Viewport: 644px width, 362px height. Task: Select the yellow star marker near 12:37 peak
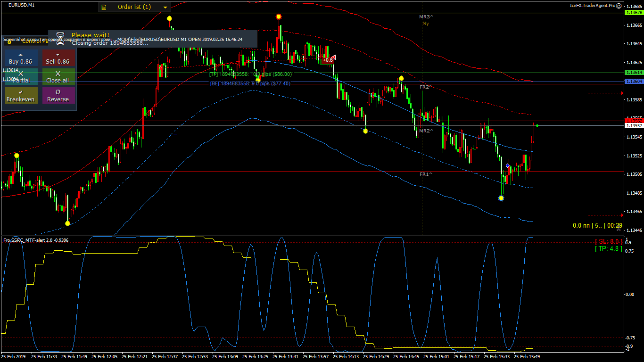click(x=169, y=18)
